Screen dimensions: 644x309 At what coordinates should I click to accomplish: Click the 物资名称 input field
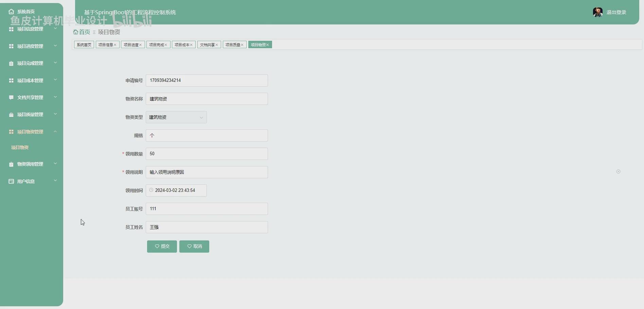[x=207, y=99]
